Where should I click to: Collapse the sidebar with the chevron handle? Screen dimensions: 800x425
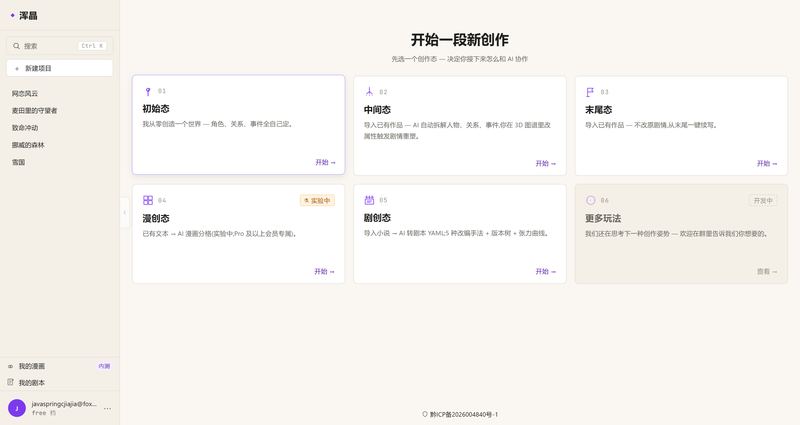tap(124, 212)
